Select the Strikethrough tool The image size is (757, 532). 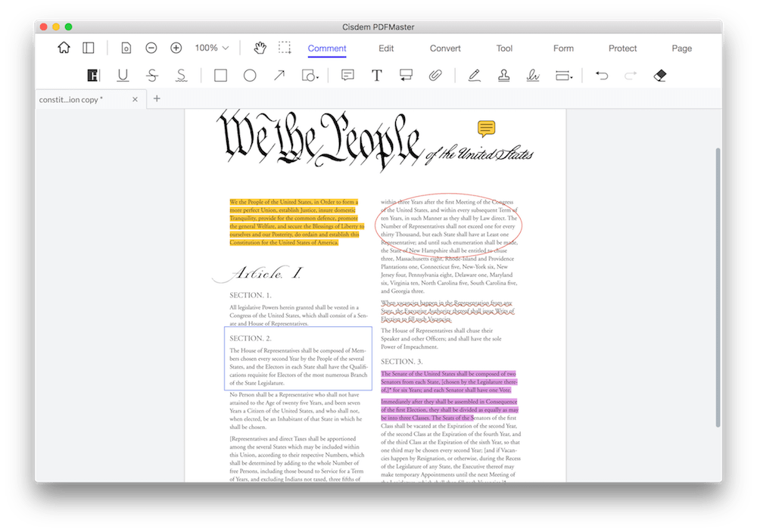(x=152, y=76)
